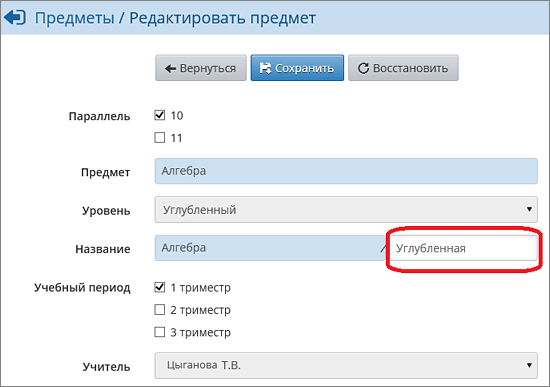Click the Восстановить button
550x387 pixels.
(x=403, y=68)
